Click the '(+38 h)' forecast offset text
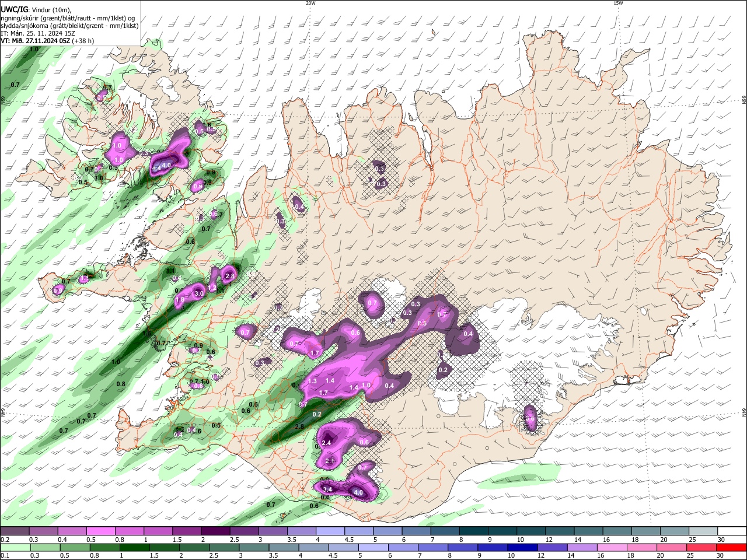The height and width of the screenshot is (560, 747). (84, 41)
